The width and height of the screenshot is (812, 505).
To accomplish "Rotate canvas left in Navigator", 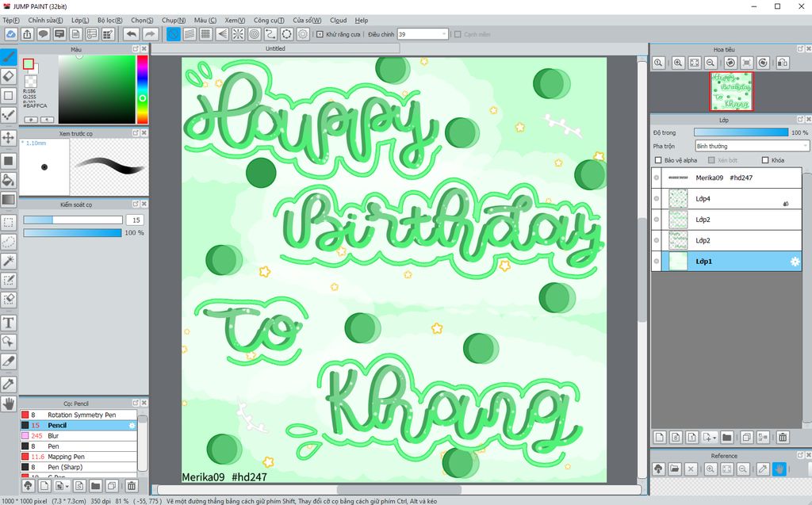I will click(x=730, y=63).
